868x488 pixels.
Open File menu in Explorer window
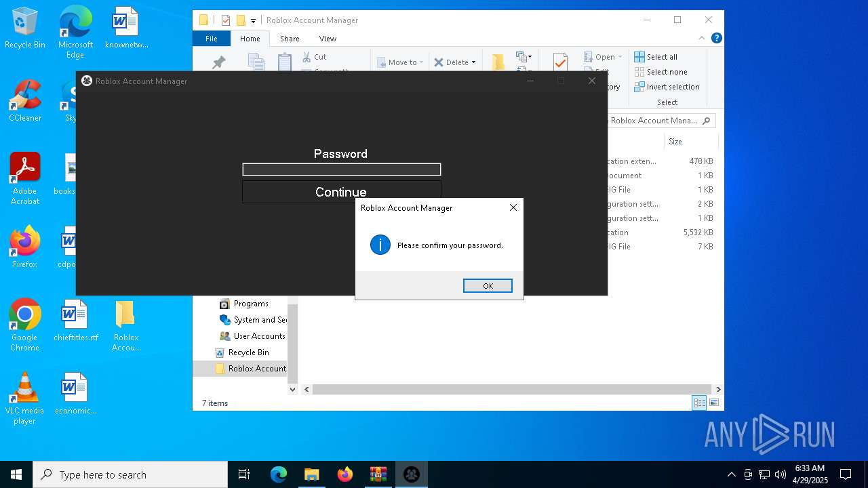(212, 39)
